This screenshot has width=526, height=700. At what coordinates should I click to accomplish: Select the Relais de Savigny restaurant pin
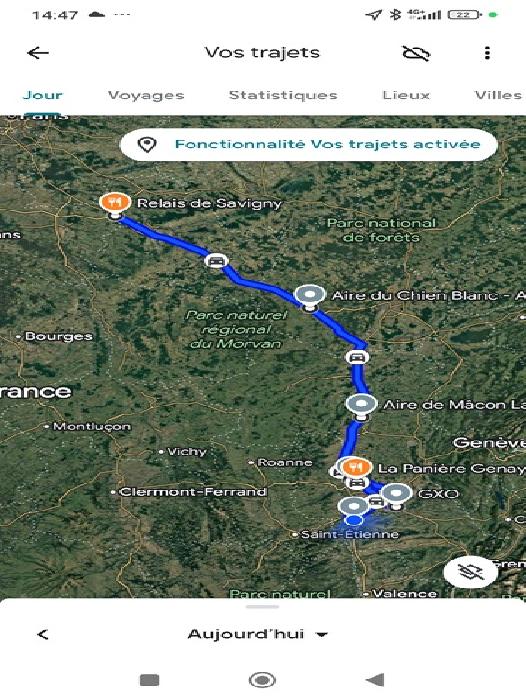[x=115, y=203]
